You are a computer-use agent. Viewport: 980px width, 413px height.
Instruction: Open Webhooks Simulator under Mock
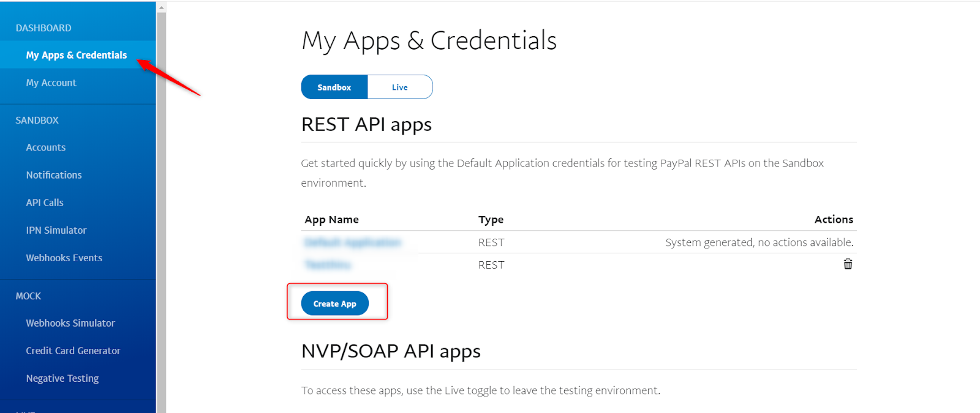[x=70, y=323]
